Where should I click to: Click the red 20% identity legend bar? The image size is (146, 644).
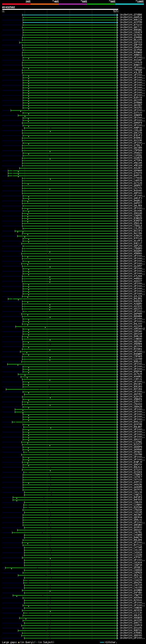coord(16,4)
